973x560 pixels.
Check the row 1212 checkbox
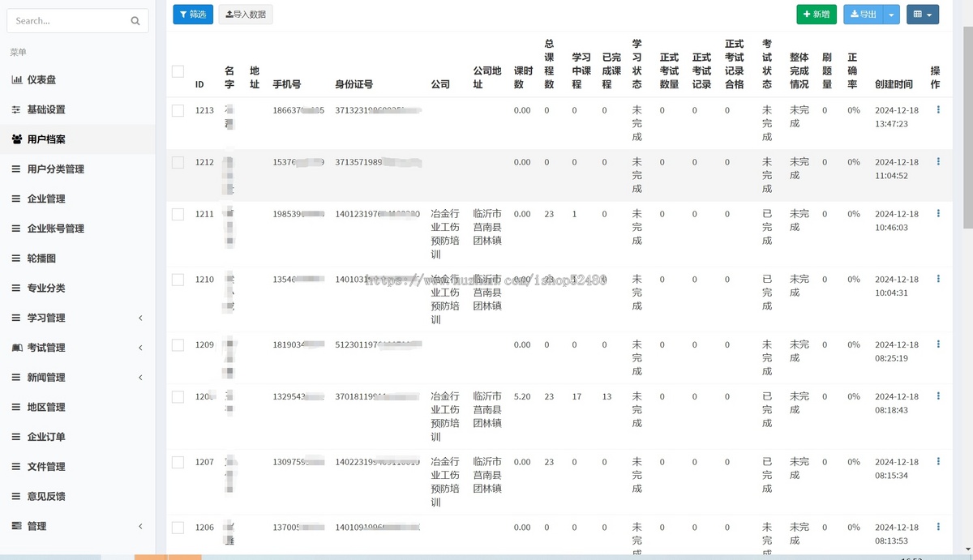(178, 163)
